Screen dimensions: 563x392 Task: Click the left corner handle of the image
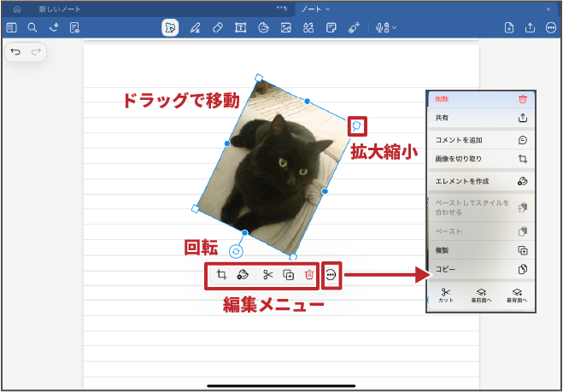pyautogui.click(x=196, y=208)
